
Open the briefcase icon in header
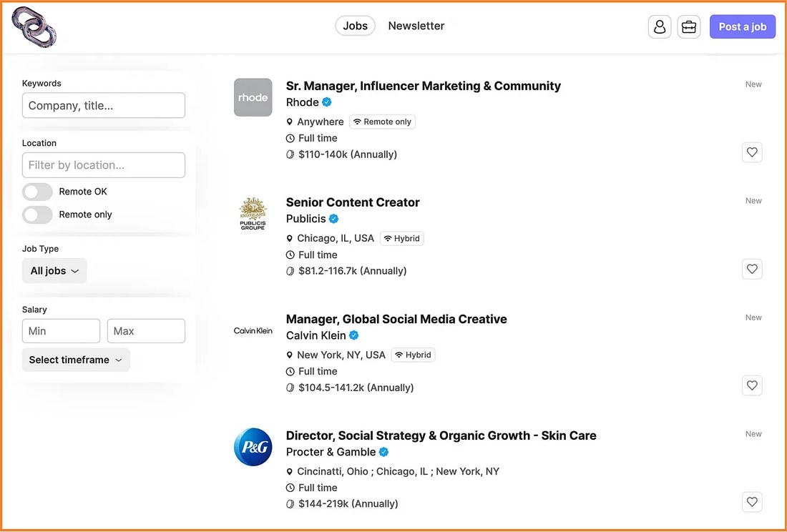click(x=688, y=26)
